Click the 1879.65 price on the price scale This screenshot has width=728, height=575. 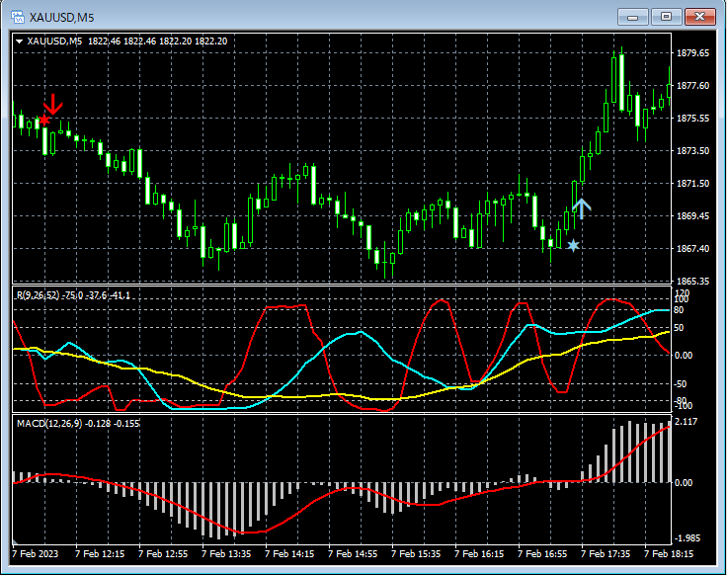coord(695,53)
